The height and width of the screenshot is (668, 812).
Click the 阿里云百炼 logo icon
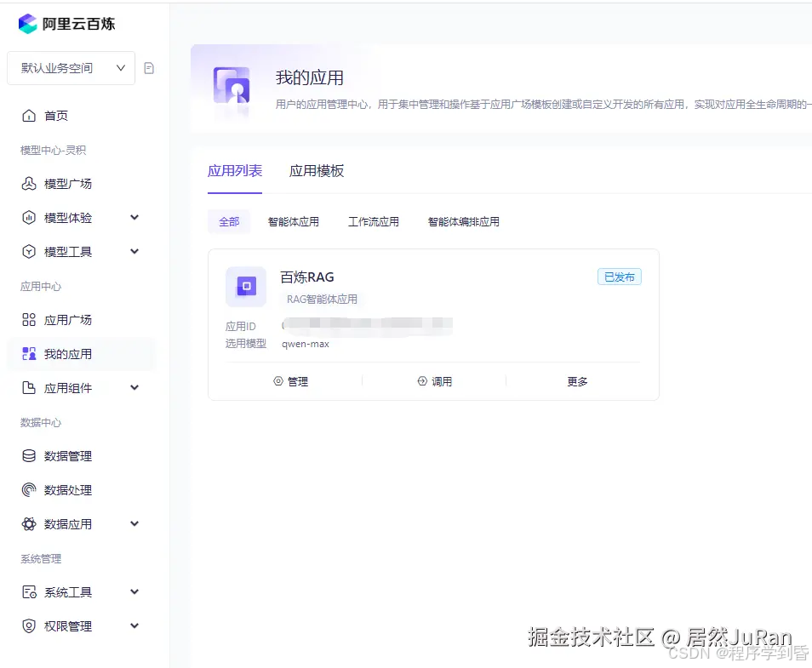coord(27,24)
